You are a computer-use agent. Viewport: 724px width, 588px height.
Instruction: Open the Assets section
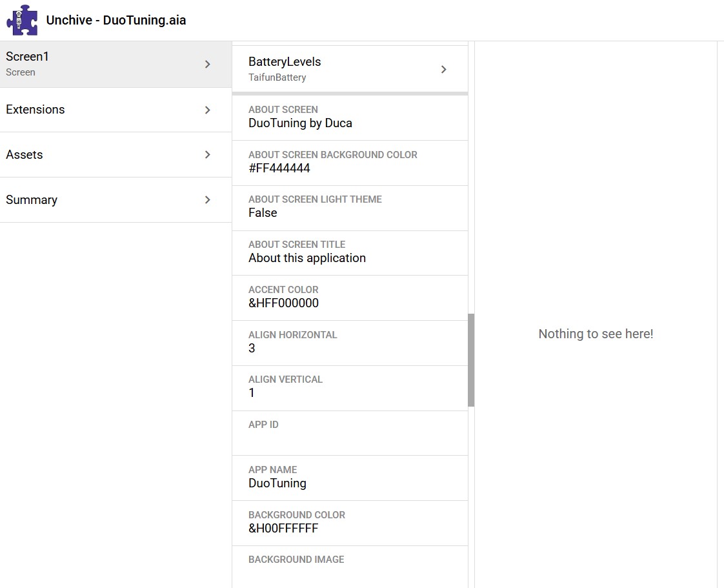(97, 155)
